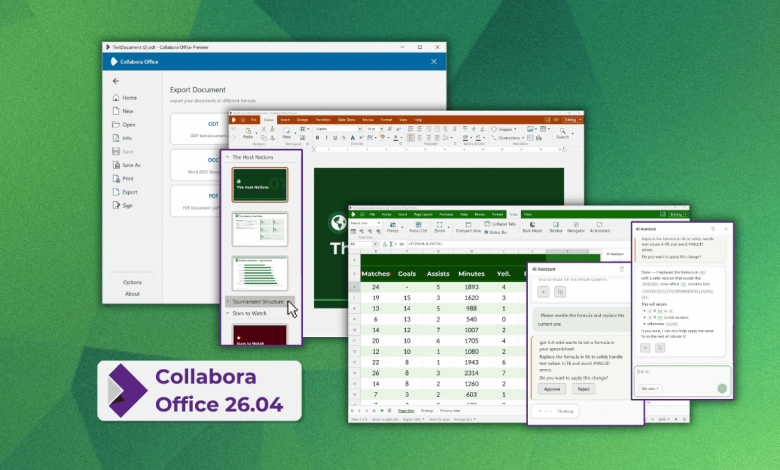The height and width of the screenshot is (470, 780).
Task: Click Collapse Tabs in spreadsheet ribbon
Action: pyautogui.click(x=500, y=224)
